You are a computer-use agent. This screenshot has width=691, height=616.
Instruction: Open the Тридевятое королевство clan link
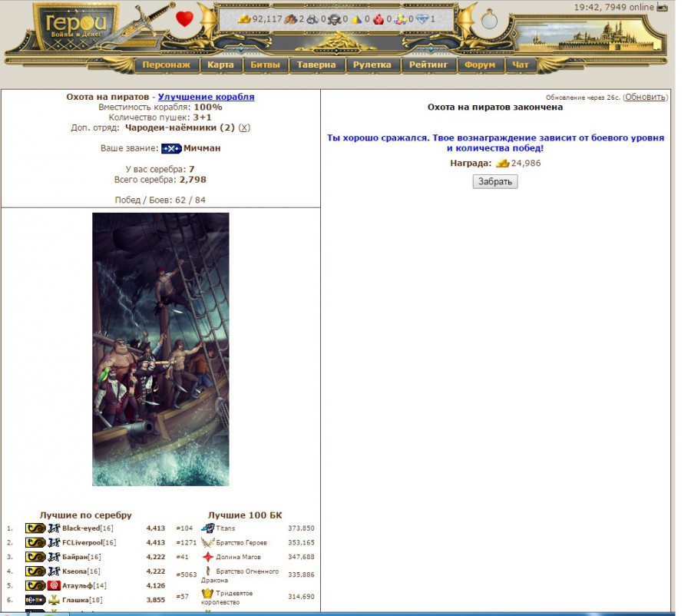(x=227, y=598)
